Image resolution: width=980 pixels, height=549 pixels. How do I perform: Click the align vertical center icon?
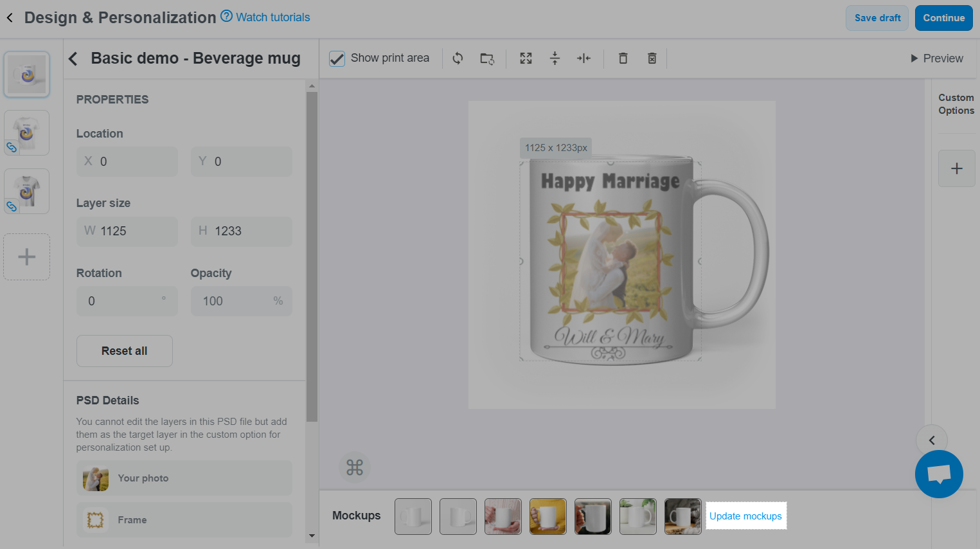pos(555,59)
